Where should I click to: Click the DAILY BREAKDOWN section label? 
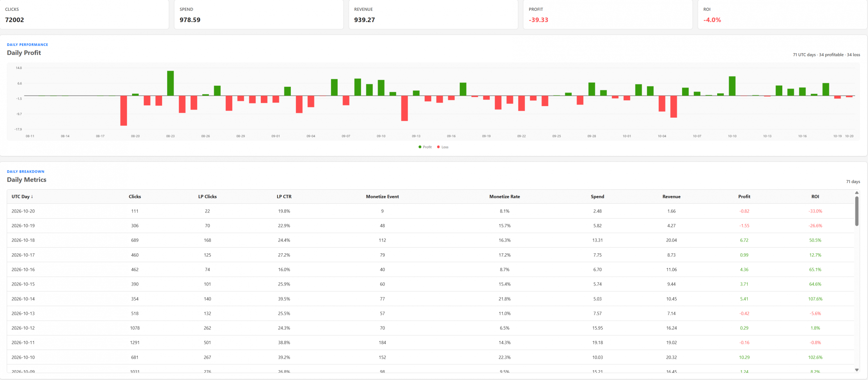[x=26, y=172]
